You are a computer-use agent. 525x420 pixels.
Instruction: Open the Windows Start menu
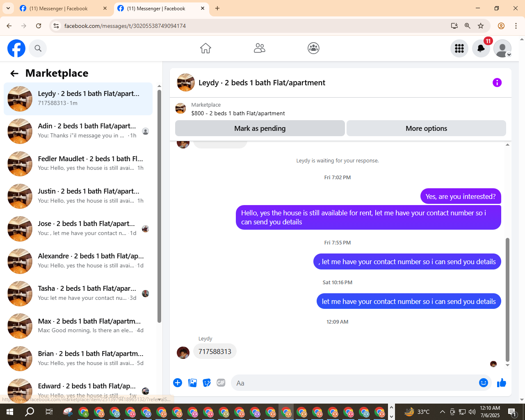coord(10,412)
